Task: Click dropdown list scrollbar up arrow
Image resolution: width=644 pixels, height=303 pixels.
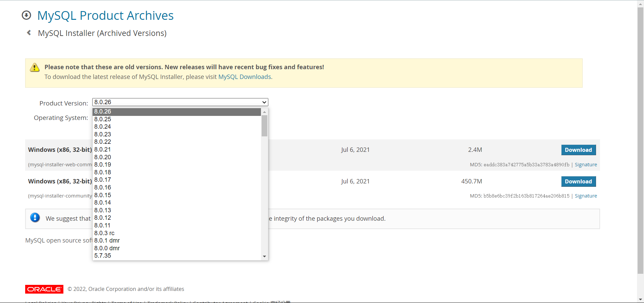Action: [264, 112]
